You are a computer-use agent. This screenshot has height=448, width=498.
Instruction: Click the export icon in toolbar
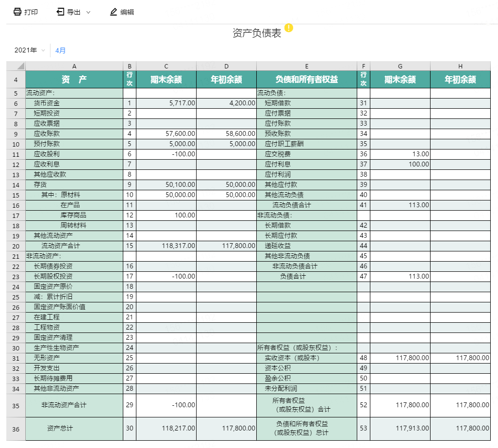coord(60,12)
